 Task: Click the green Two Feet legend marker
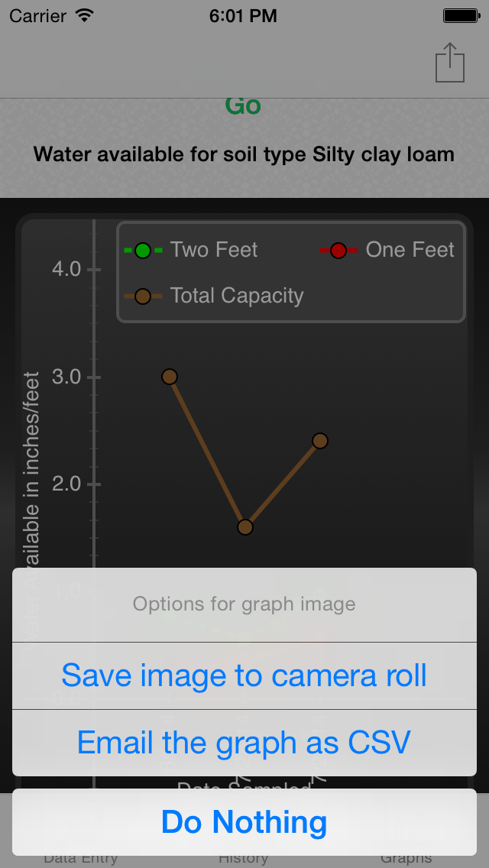(143, 250)
